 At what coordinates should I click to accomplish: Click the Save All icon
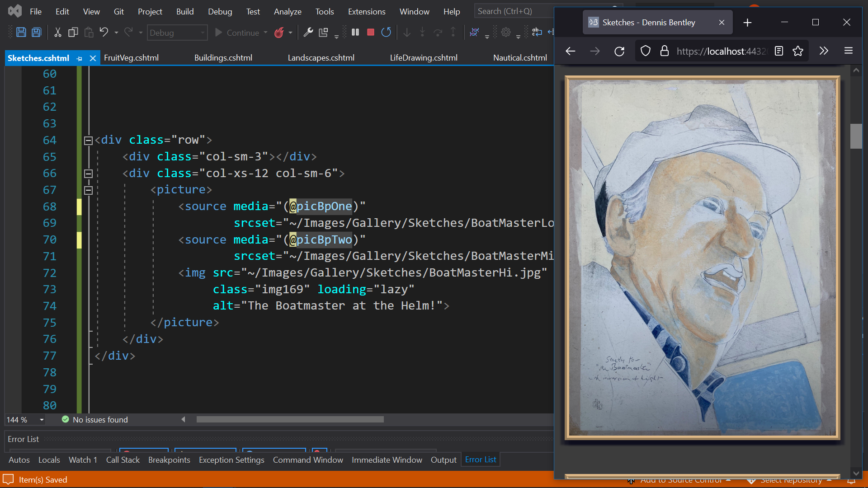(x=37, y=33)
